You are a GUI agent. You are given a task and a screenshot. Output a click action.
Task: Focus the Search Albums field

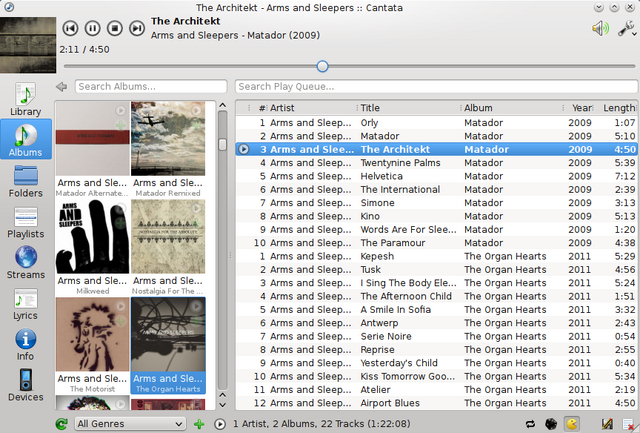point(151,87)
